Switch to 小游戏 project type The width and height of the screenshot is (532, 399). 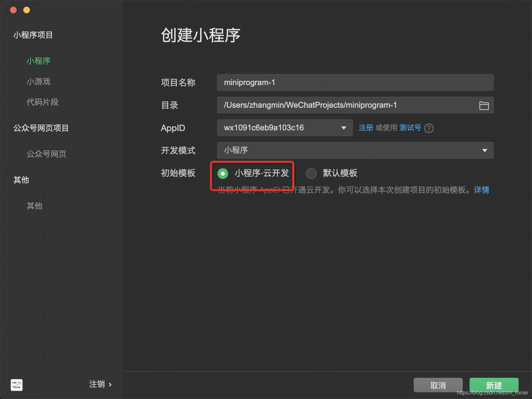[x=39, y=81]
